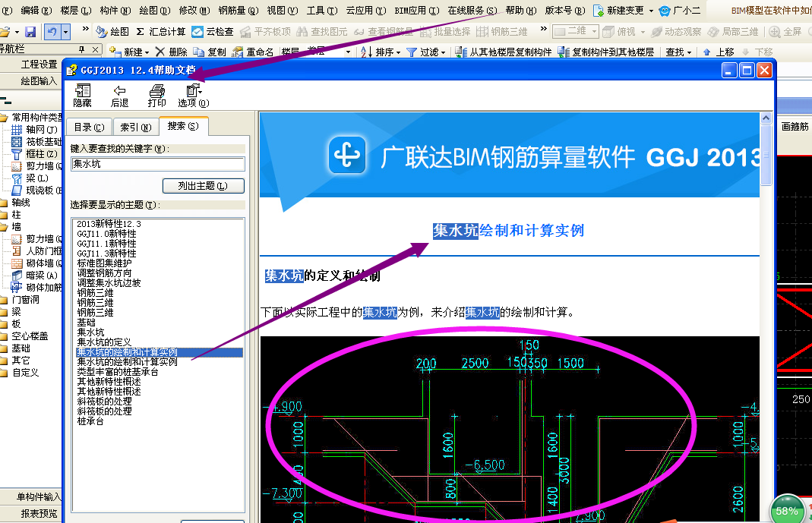Click 局部三维 partial 3D tool

733,32
